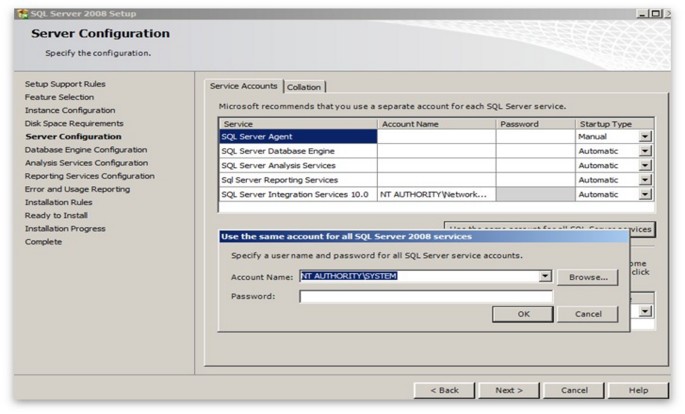Image resolution: width=685 pixels, height=414 pixels.
Task: Open the partially hidden dropdown behind the dialog
Action: (x=645, y=311)
